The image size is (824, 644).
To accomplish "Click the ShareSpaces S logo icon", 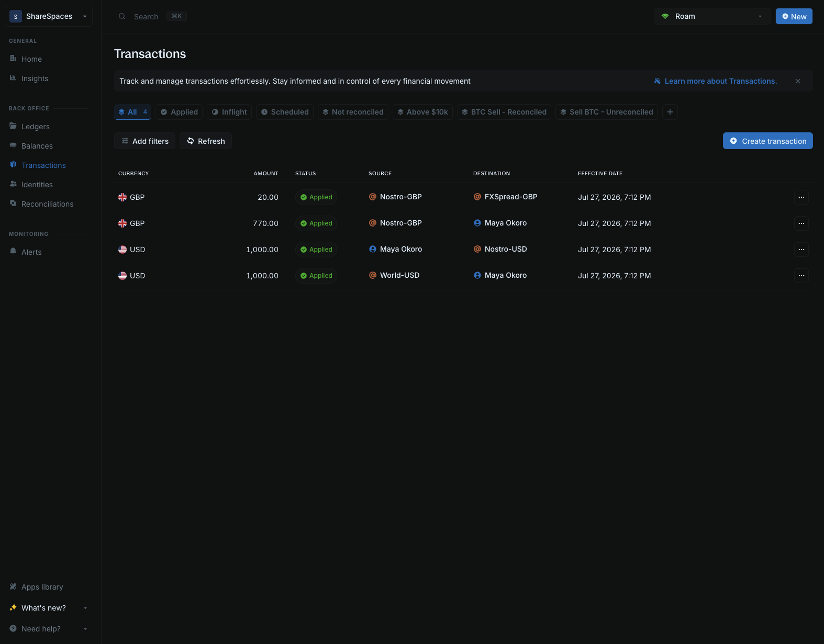I will [x=16, y=16].
